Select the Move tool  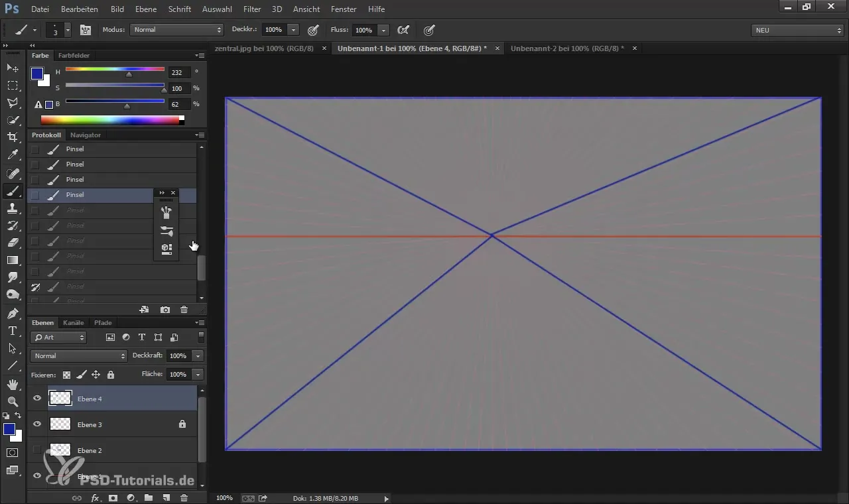pos(13,68)
